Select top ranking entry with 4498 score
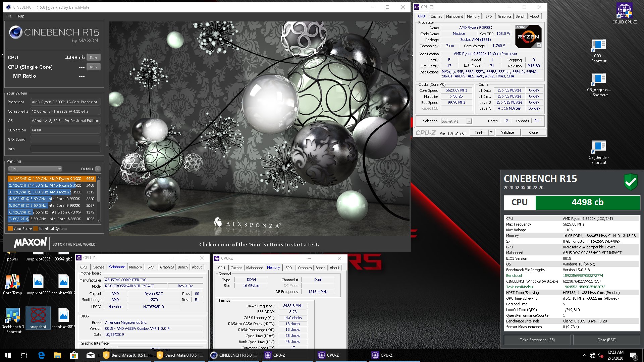Viewport: 644px width, 362px height. click(52, 179)
